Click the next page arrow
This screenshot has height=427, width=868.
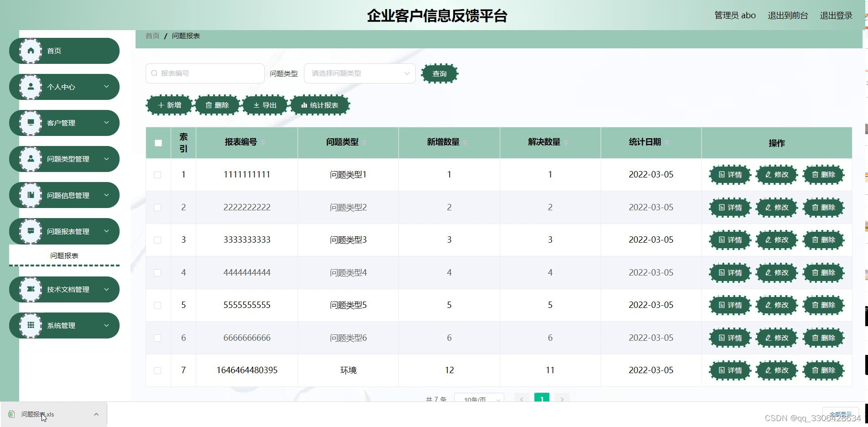[x=562, y=398]
